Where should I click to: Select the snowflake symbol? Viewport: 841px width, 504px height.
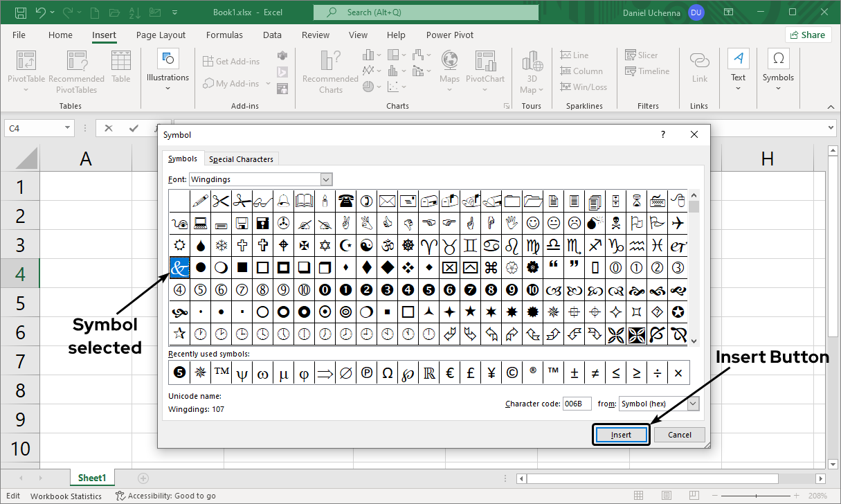[x=221, y=246]
